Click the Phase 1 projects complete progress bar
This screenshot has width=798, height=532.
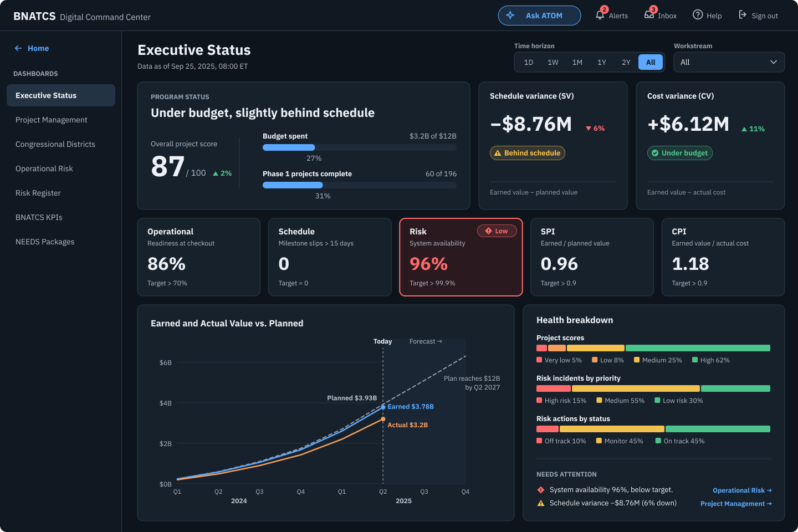360,185
